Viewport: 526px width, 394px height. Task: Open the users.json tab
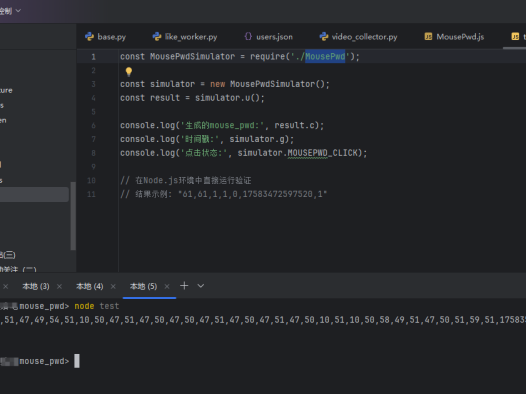coord(268,37)
